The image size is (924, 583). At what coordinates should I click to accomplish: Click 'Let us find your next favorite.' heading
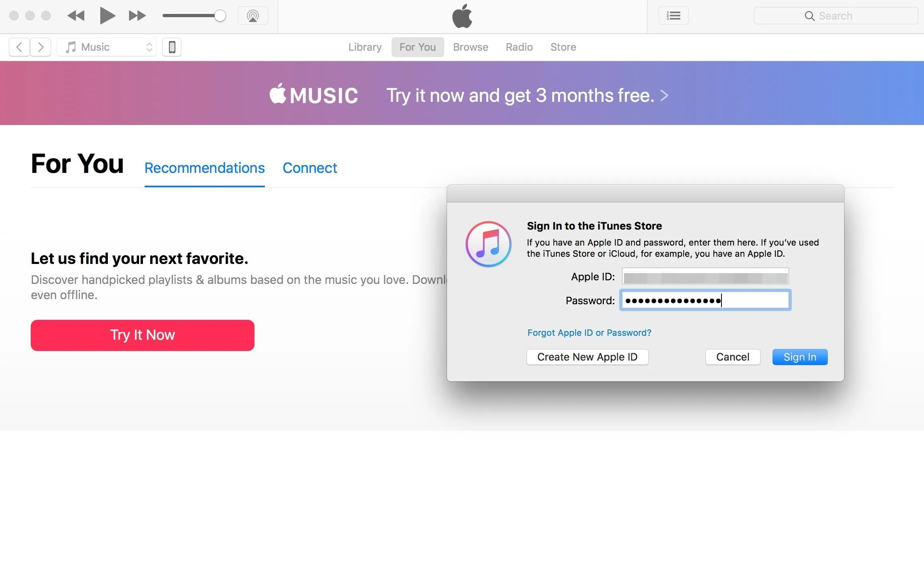139,258
